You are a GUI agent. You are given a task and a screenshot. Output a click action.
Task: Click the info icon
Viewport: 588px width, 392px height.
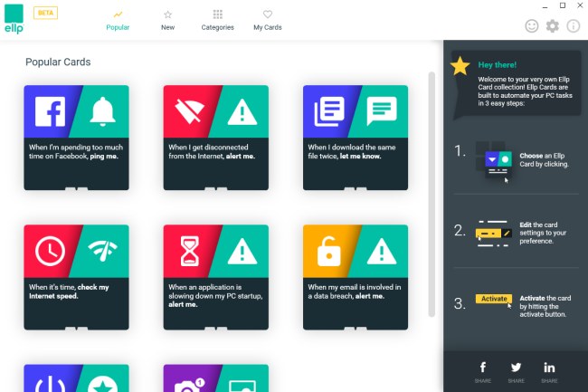coord(574,26)
